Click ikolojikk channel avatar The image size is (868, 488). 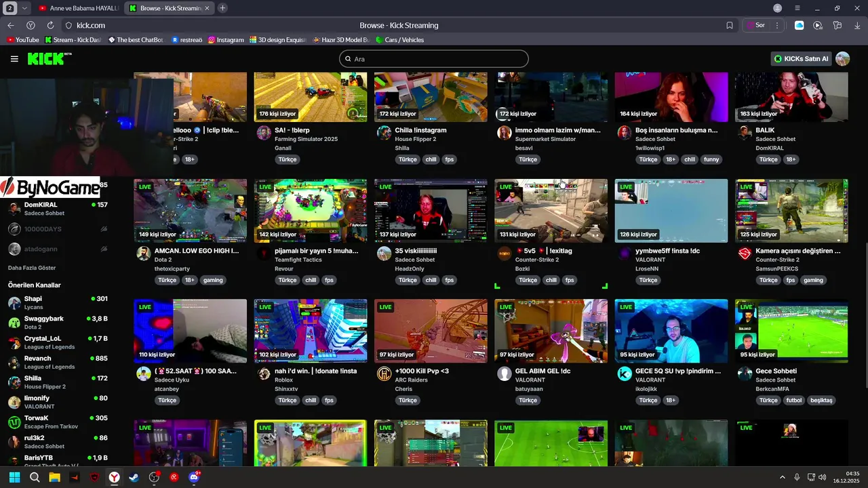625,373
